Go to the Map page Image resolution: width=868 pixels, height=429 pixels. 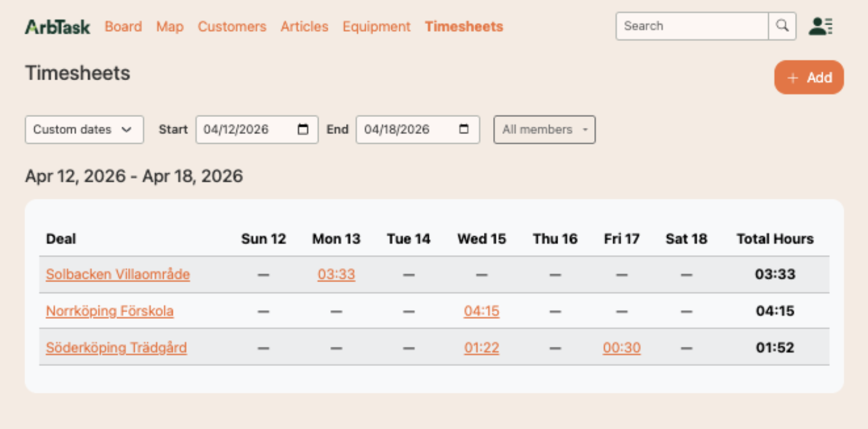point(170,27)
